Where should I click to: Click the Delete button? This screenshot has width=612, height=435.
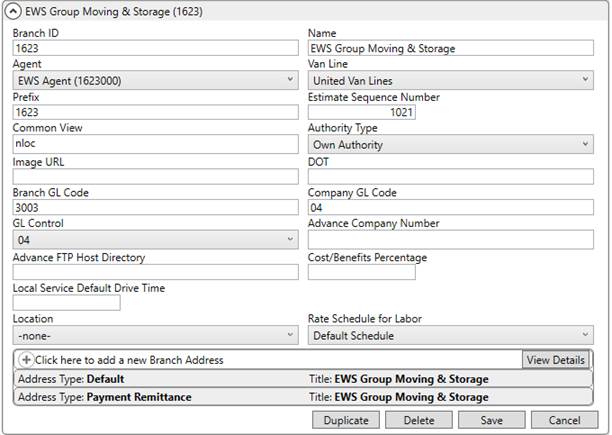pos(419,420)
